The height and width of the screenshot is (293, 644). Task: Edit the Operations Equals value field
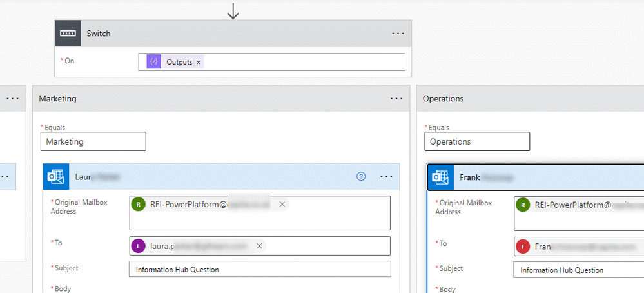(x=477, y=141)
